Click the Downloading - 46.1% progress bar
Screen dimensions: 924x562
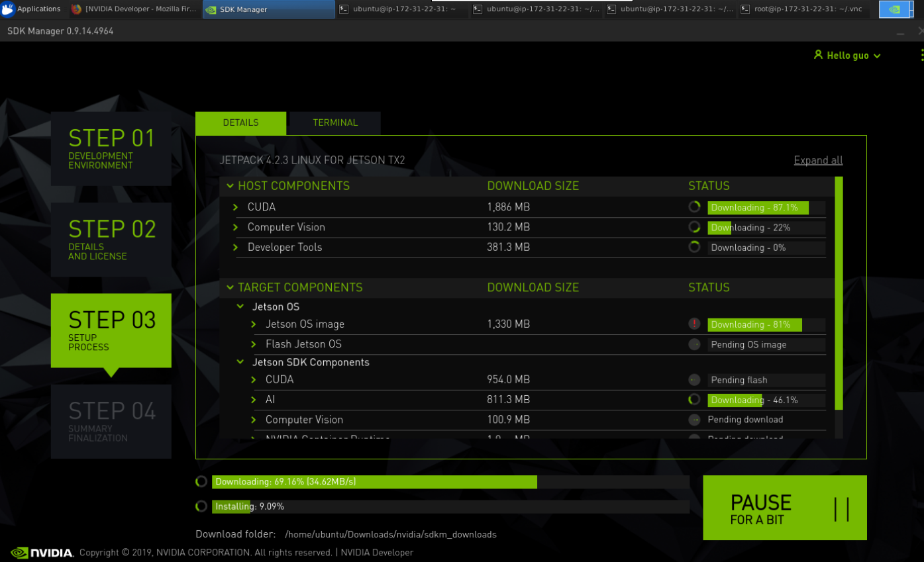point(766,400)
